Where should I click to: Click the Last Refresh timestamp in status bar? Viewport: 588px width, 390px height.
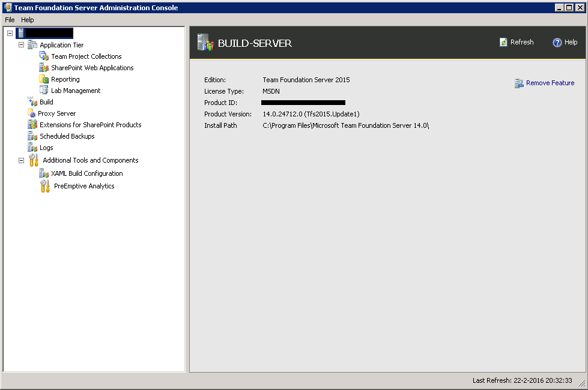523,380
